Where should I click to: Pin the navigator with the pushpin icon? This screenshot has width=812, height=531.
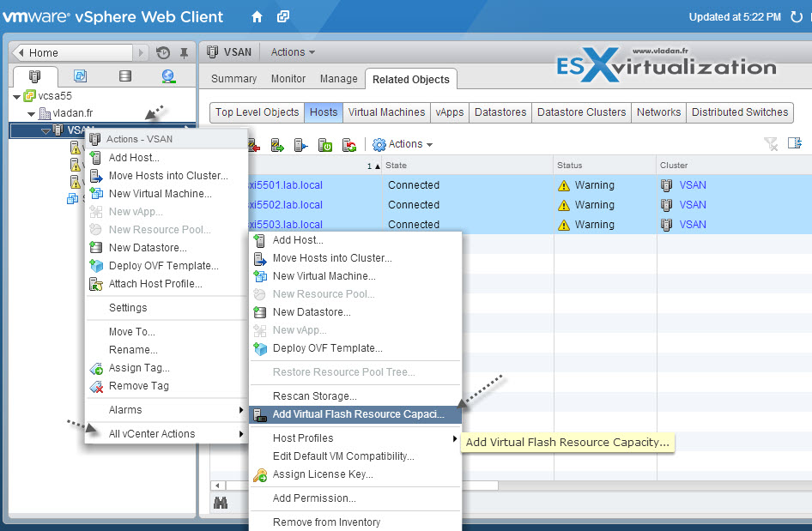point(184,53)
